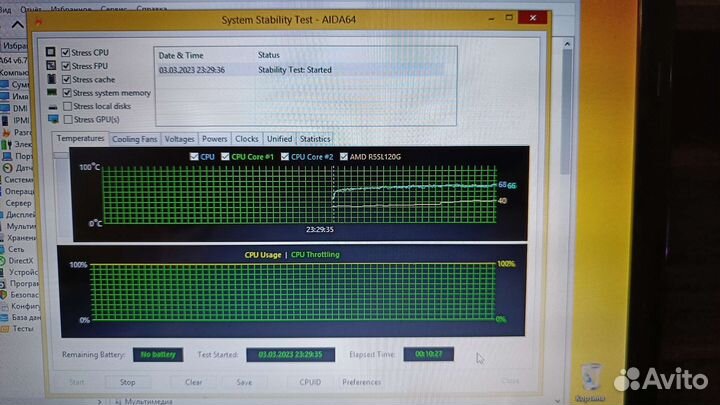
Task: Open the Voltages tab
Action: pyautogui.click(x=179, y=139)
